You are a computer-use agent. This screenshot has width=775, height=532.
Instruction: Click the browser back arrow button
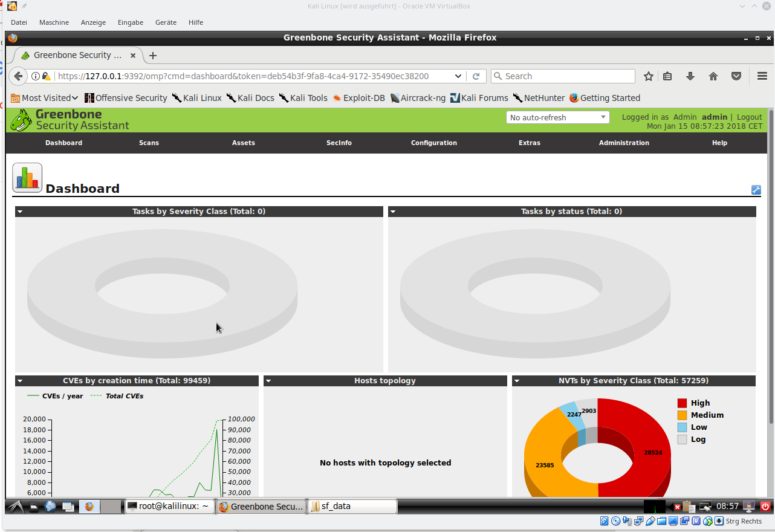(x=18, y=76)
